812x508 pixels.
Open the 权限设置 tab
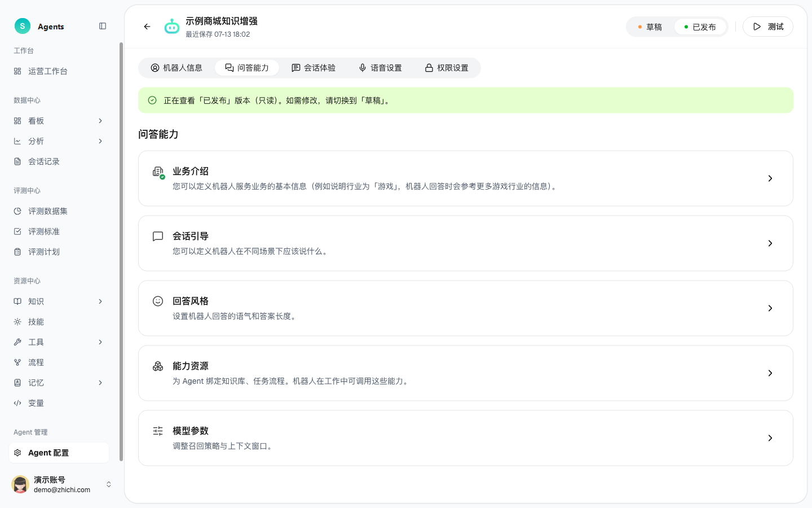(x=447, y=68)
